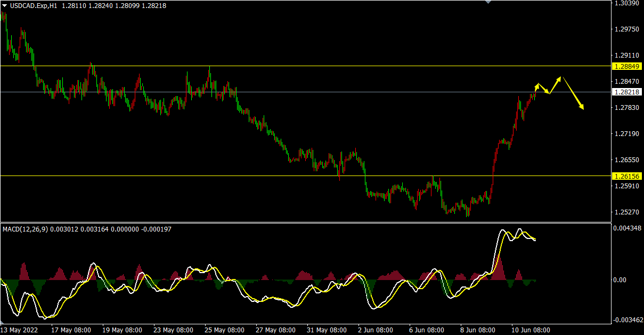Open the dropdown triangle beside USDCAD.Exp,H1
644x335 pixels.
(5, 5)
